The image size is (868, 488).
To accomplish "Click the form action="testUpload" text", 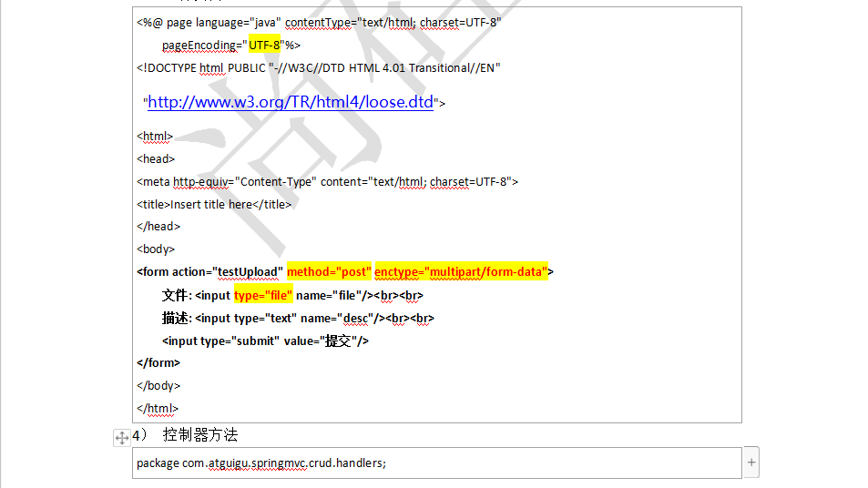I will click(x=209, y=271).
